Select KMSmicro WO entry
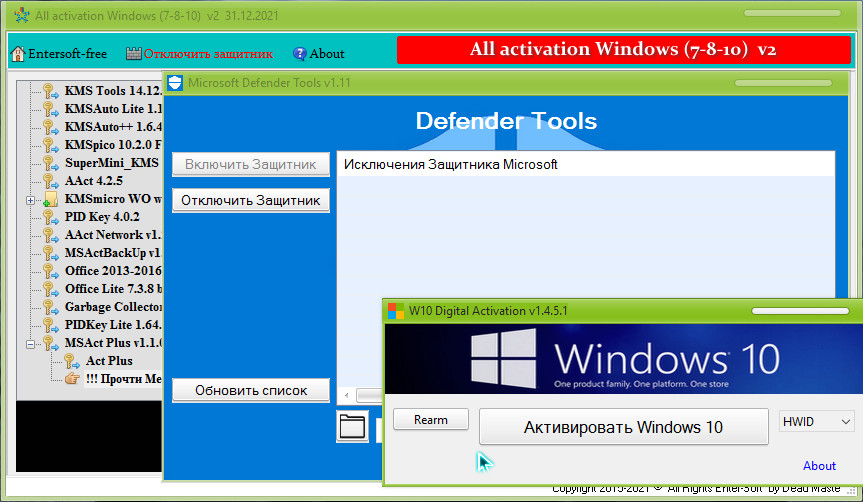 113,199
